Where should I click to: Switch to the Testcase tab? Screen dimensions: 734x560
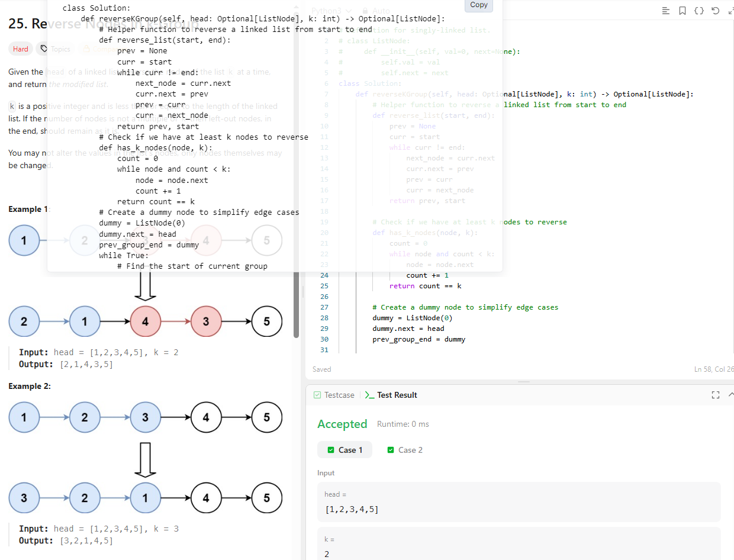tap(339, 395)
